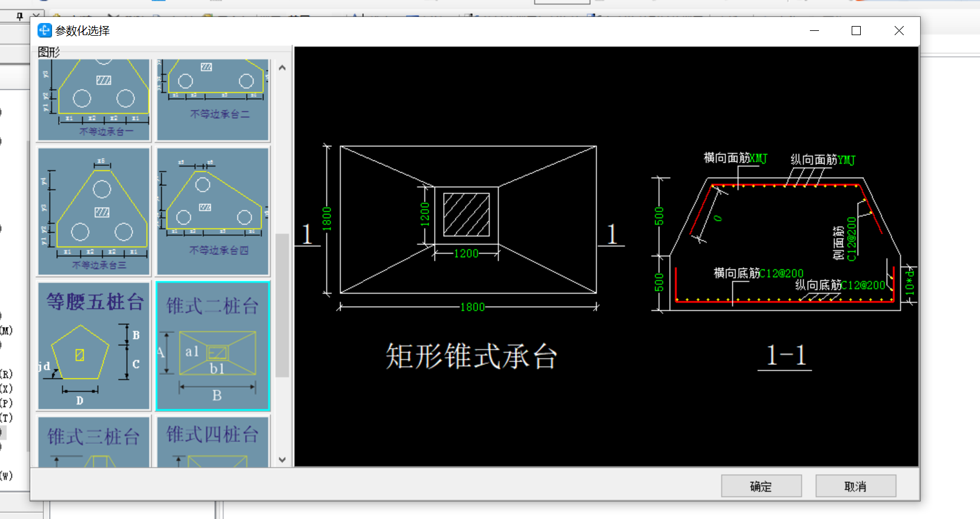Image resolution: width=980 pixels, height=519 pixels.
Task: Click the 图形 panel label
Action: (x=49, y=52)
